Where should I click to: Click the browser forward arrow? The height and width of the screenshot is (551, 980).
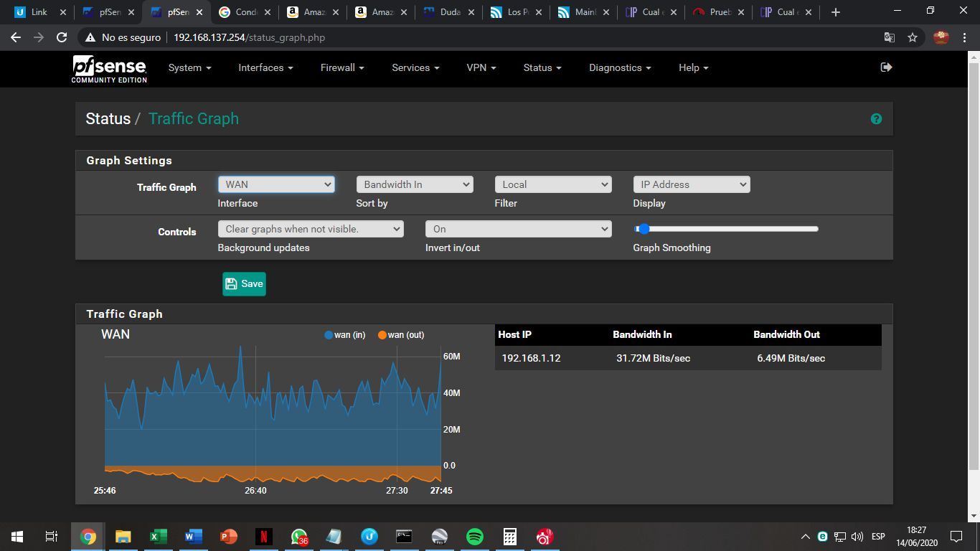point(39,37)
